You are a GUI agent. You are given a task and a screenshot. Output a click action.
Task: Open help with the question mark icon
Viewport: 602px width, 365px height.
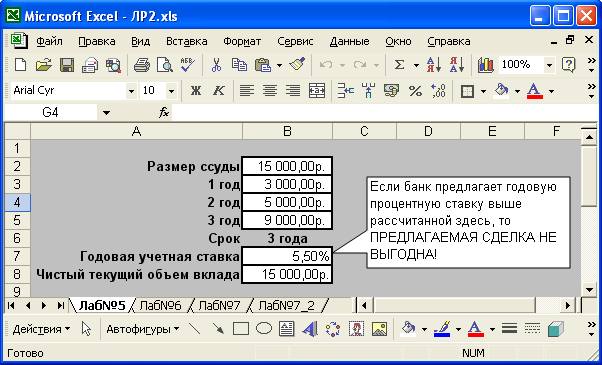[x=568, y=65]
